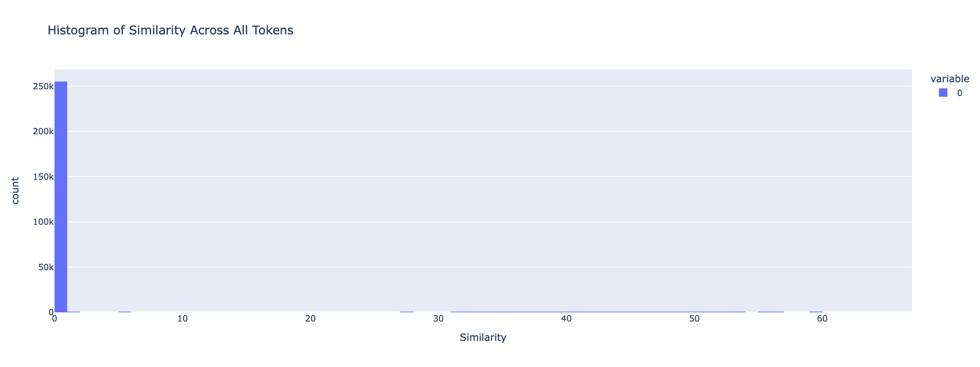Screen dimensions: 980x367
Task: Click the x-axis tick label 40
Action: (566, 319)
